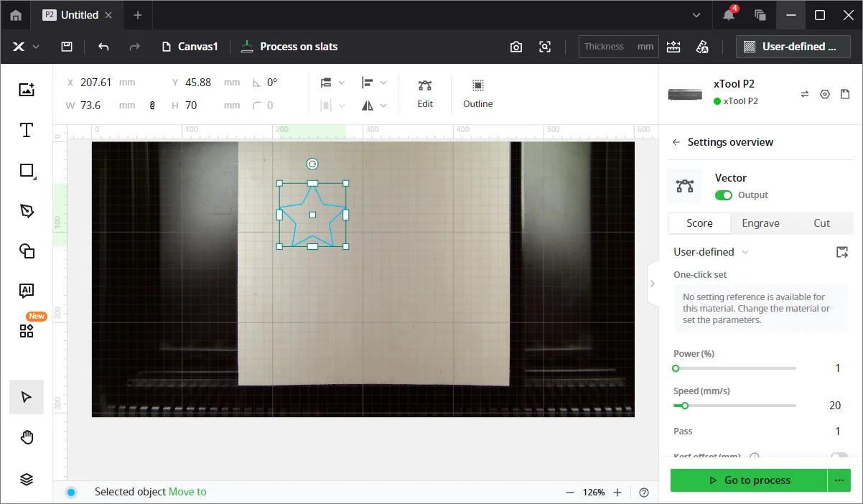Click the camera capture icon
This screenshot has width=863, height=504.
pyautogui.click(x=516, y=47)
